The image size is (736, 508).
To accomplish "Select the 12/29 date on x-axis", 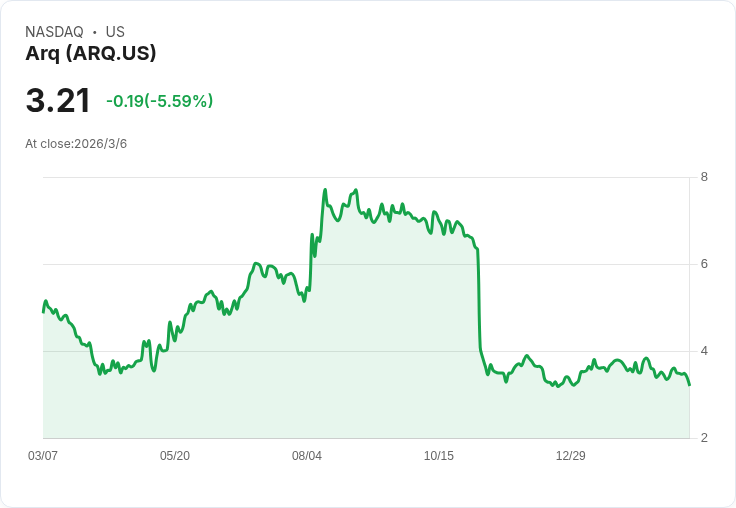I will pos(571,456).
